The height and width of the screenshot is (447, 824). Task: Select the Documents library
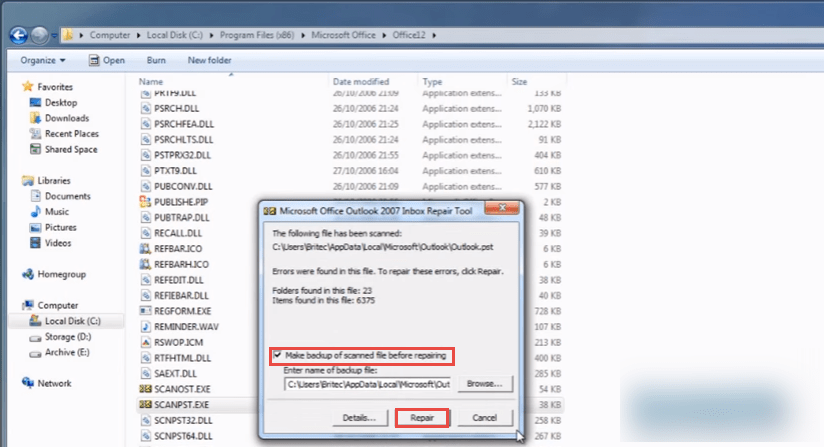tap(67, 196)
